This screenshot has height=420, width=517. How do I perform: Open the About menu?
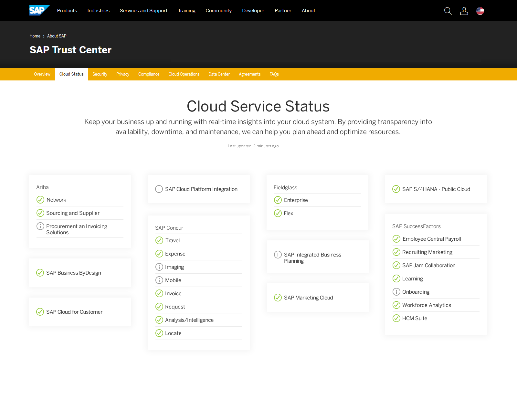pyautogui.click(x=309, y=11)
